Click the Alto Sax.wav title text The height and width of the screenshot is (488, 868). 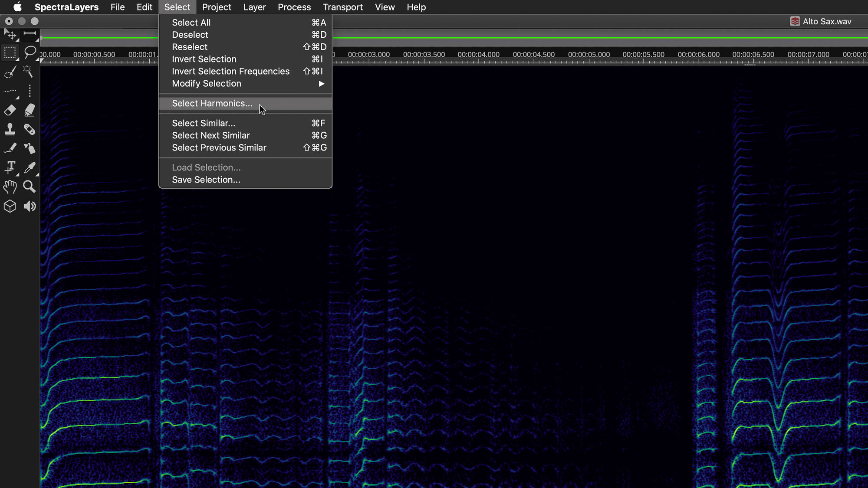[x=827, y=21]
